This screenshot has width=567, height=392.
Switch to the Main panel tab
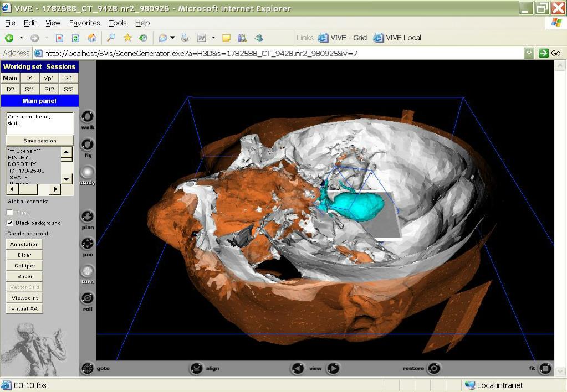[x=10, y=78]
